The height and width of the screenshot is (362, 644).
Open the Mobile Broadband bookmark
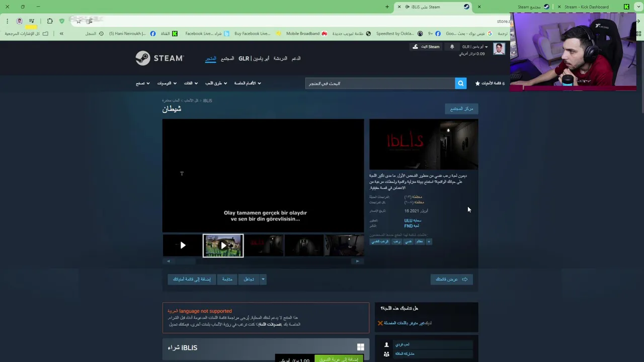coord(306,34)
